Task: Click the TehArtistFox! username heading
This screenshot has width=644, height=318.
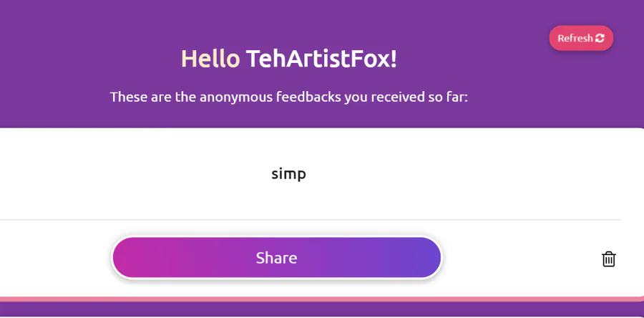Action: [321, 59]
